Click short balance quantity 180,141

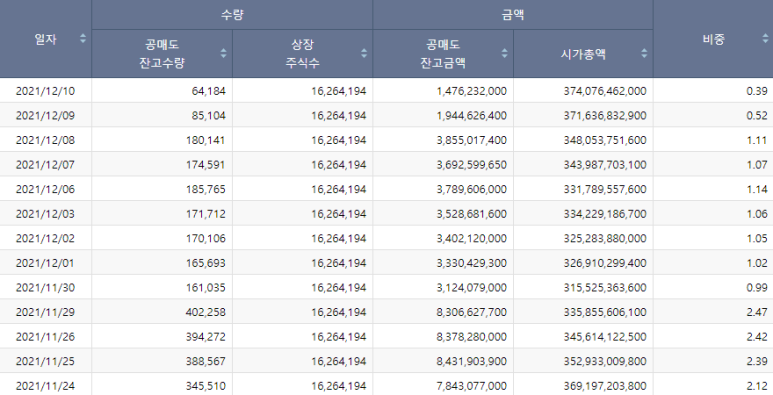coord(206,140)
